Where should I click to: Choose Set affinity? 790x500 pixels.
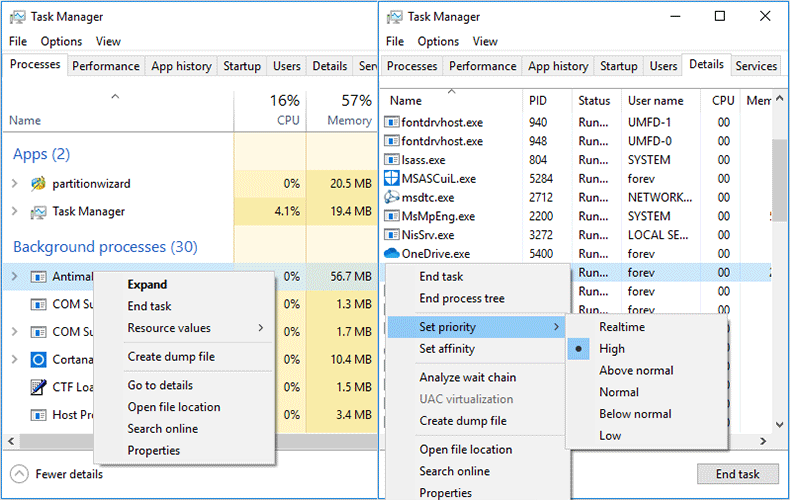click(x=447, y=349)
